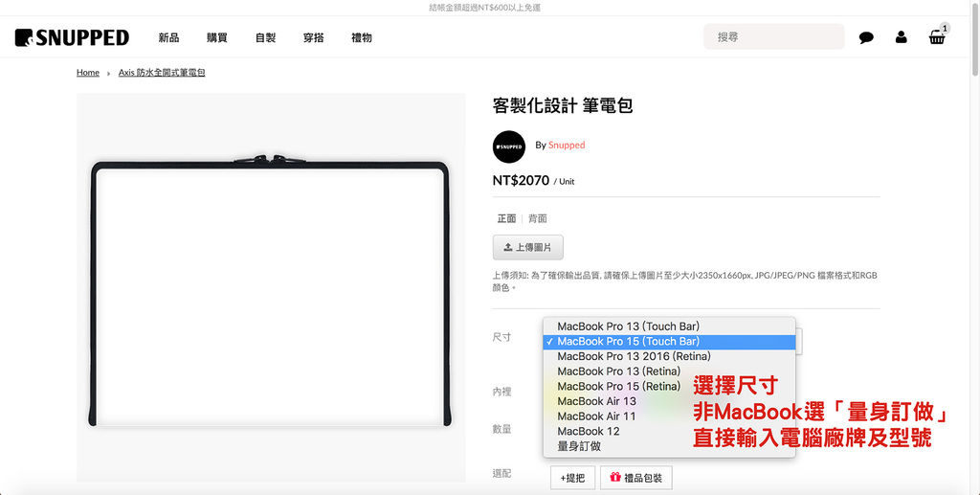The image size is (980, 495).
Task: Switch to the 正面 tab
Action: point(507,218)
